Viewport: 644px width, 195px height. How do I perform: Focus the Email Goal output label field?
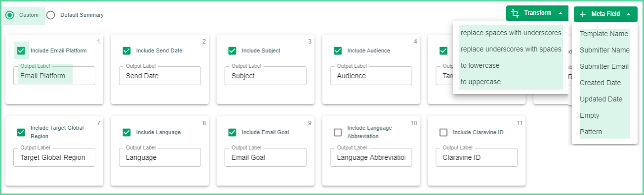tap(265, 157)
